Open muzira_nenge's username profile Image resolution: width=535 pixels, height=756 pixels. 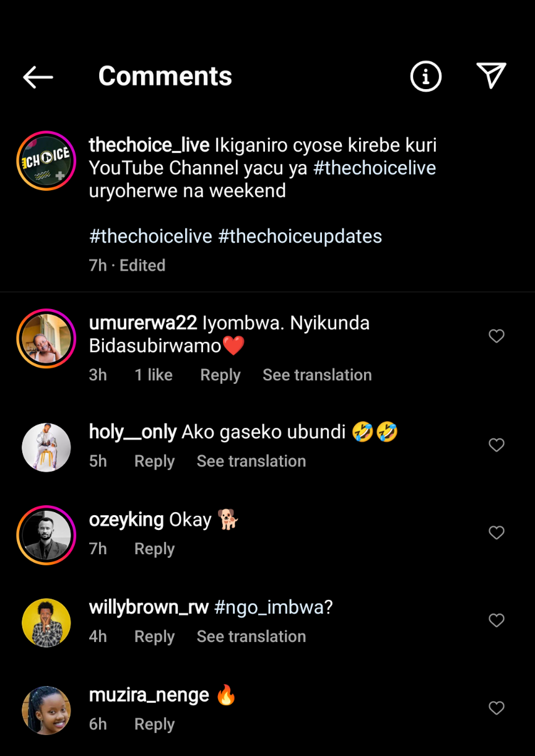click(149, 695)
